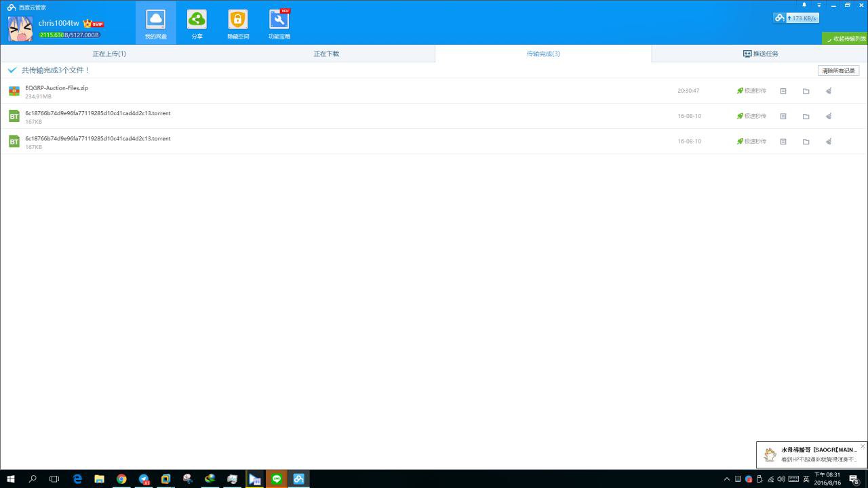This screenshot has height=488, width=868.
Task: Open the 推送任务 tab
Action: [760, 54]
